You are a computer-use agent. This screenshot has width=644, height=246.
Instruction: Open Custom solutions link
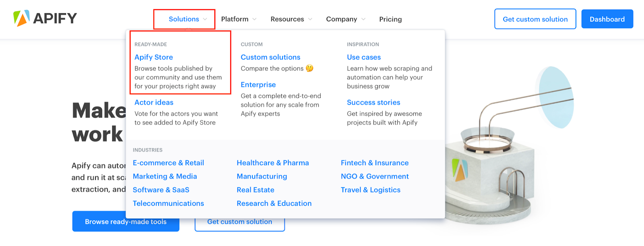270,57
